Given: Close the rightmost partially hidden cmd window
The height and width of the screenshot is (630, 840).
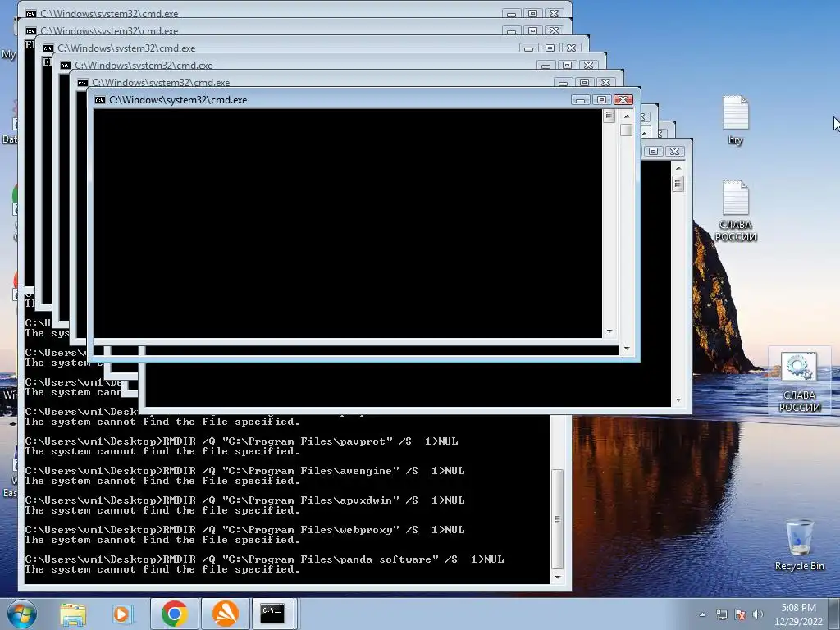Looking at the screenshot, I should click(x=675, y=152).
